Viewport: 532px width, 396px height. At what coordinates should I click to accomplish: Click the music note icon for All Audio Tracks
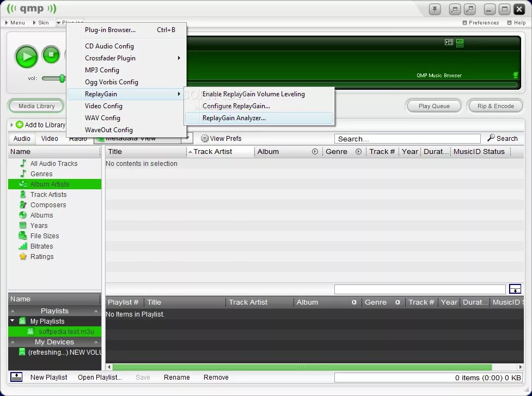(23, 163)
